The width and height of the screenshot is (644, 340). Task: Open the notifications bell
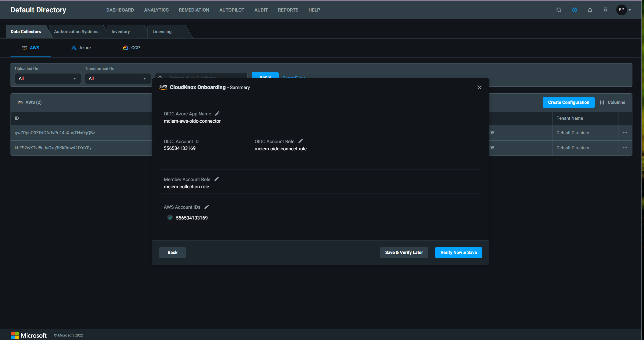point(590,10)
